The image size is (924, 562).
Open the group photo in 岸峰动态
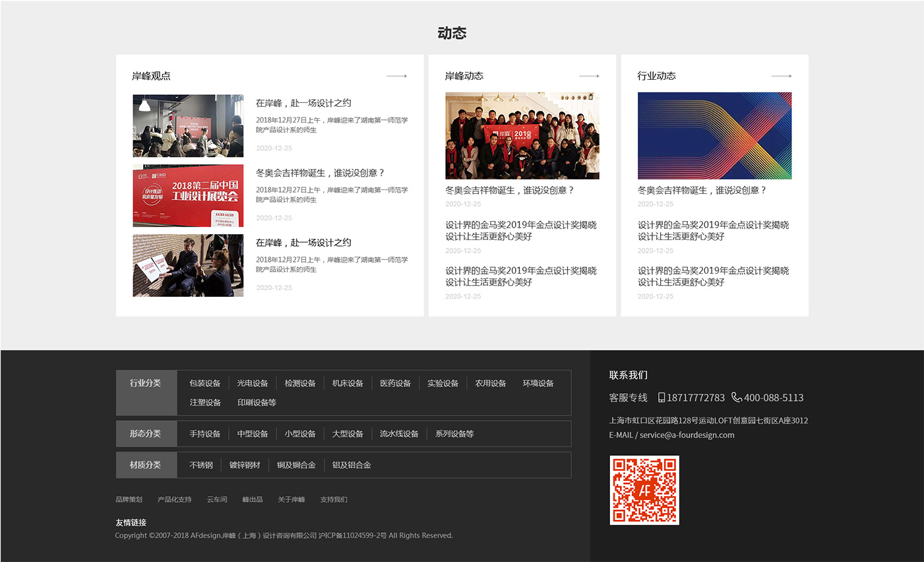pyautogui.click(x=522, y=136)
